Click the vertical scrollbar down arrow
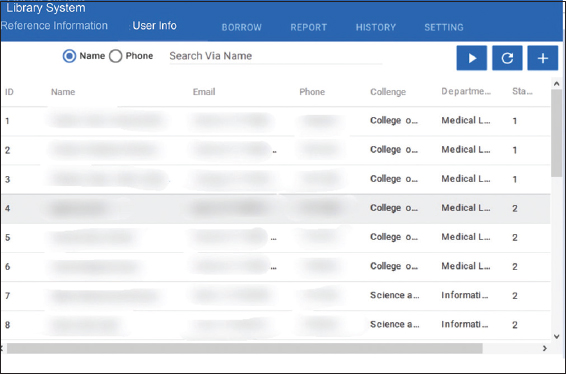Viewport: 566px width, 374px height. [556, 336]
